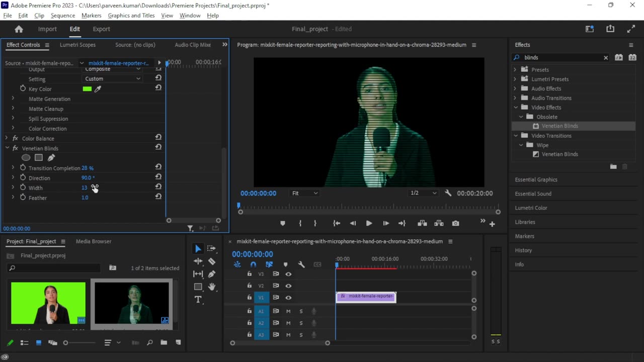Adjust project thumbnail zoom slider
644x362 pixels.
[x=65, y=343]
